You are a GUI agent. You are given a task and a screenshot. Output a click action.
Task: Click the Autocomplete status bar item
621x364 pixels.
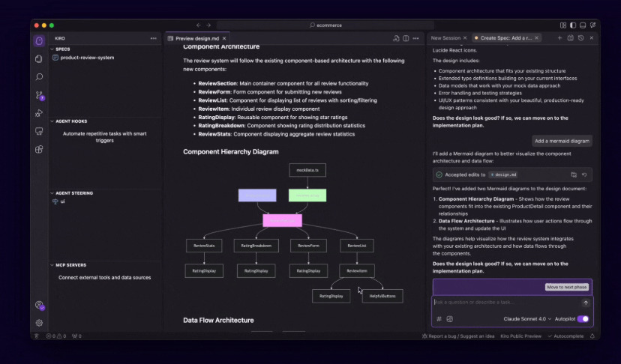tap(565, 336)
